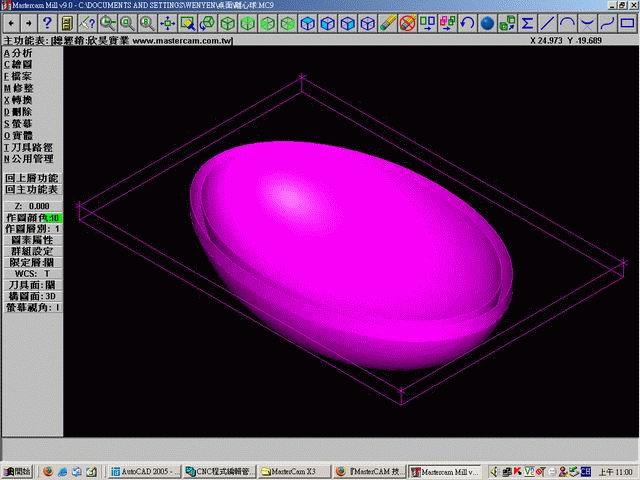This screenshot has height=480, width=640.
Task: Set construction plane side (blue side-face cube)
Action: [x=347, y=23]
